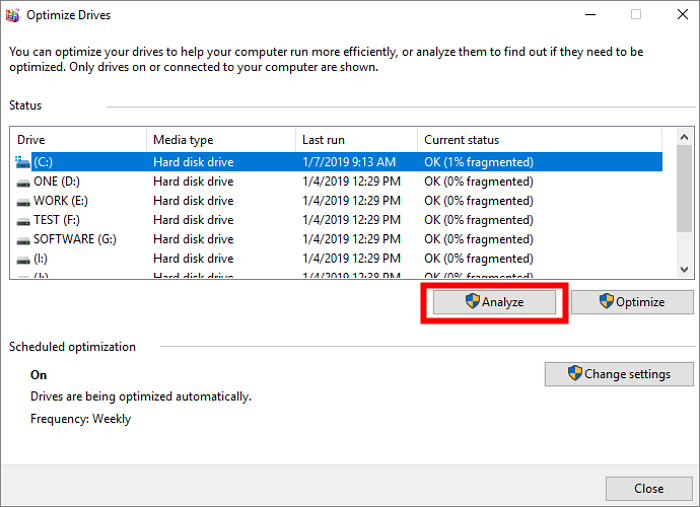Image resolution: width=700 pixels, height=507 pixels.
Task: Click the drive list vertical scrollbar thumb
Action: [684, 188]
